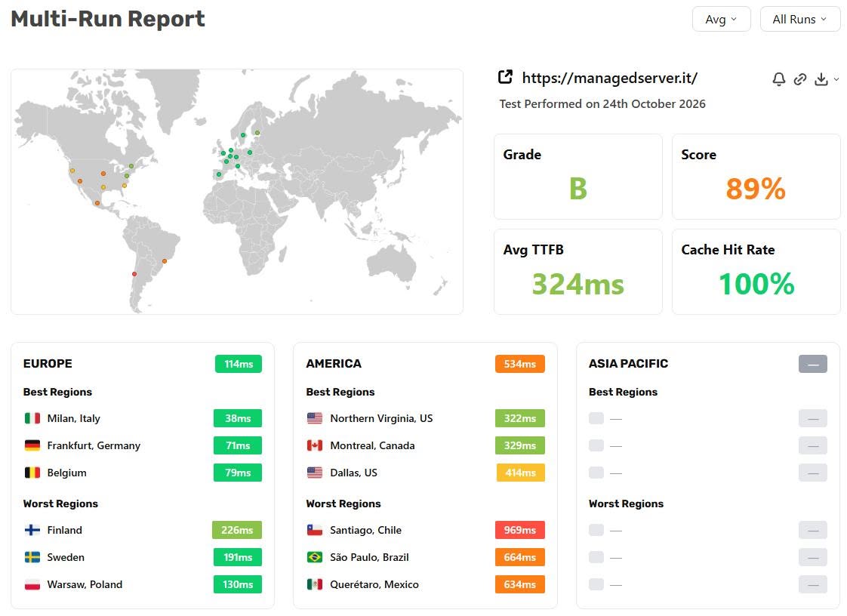This screenshot has height=616, width=847.
Task: Select Montreal, Canada region
Action: point(372,446)
